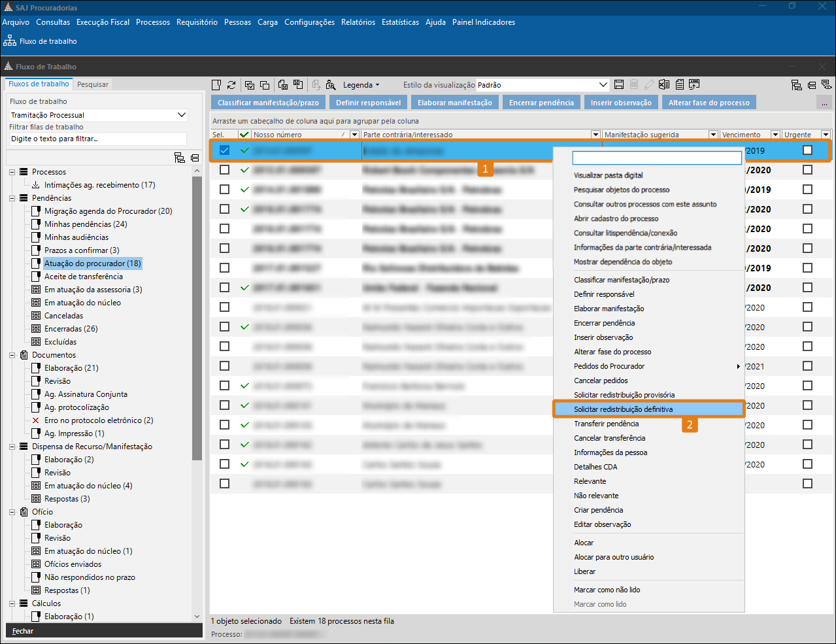Click the three-dots overflow button
The height and width of the screenshot is (644, 836).
click(x=824, y=103)
